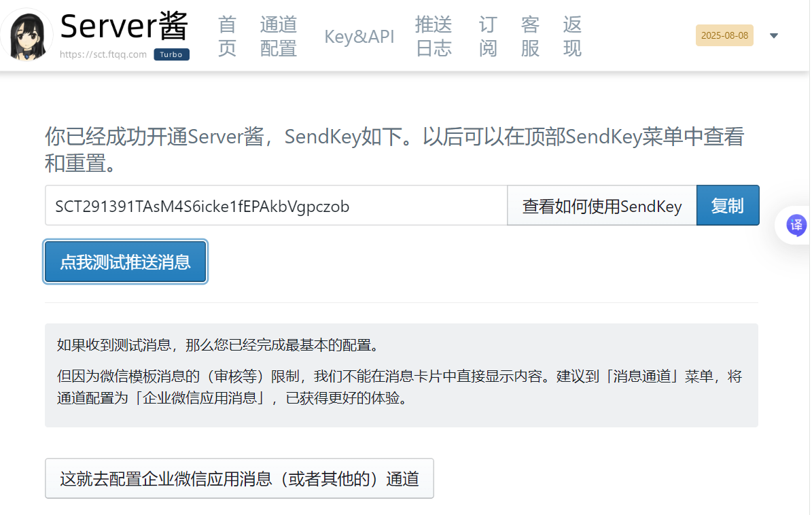Click the 复制 copy button
This screenshot has height=515, width=812.
tap(728, 205)
